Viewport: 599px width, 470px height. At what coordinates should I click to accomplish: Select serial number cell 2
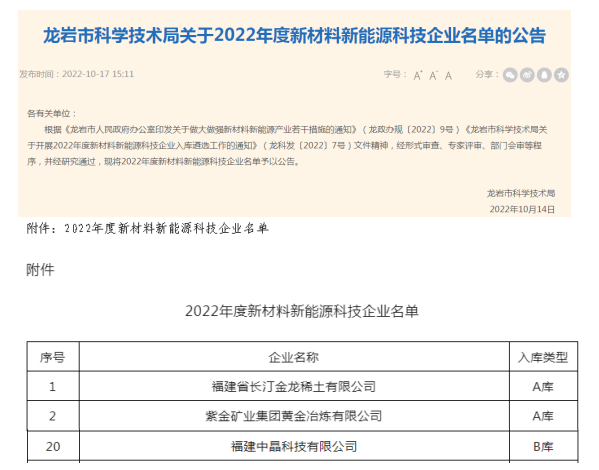click(x=53, y=416)
